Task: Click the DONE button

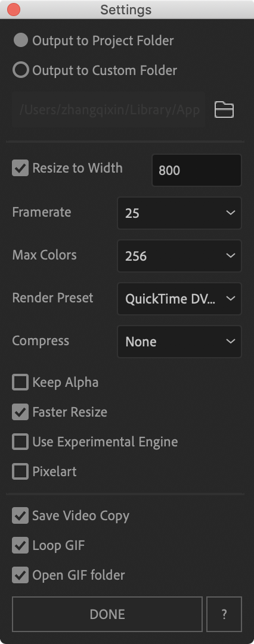Action: pos(107,614)
